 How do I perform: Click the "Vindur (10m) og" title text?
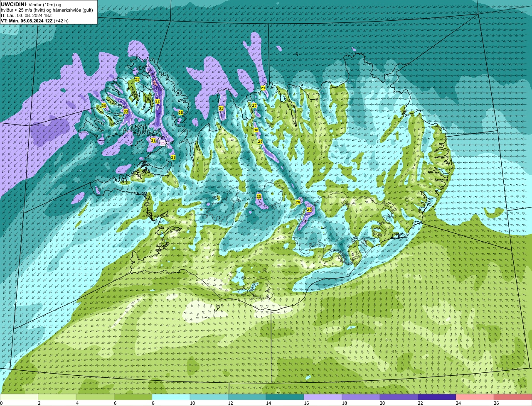[44, 5]
